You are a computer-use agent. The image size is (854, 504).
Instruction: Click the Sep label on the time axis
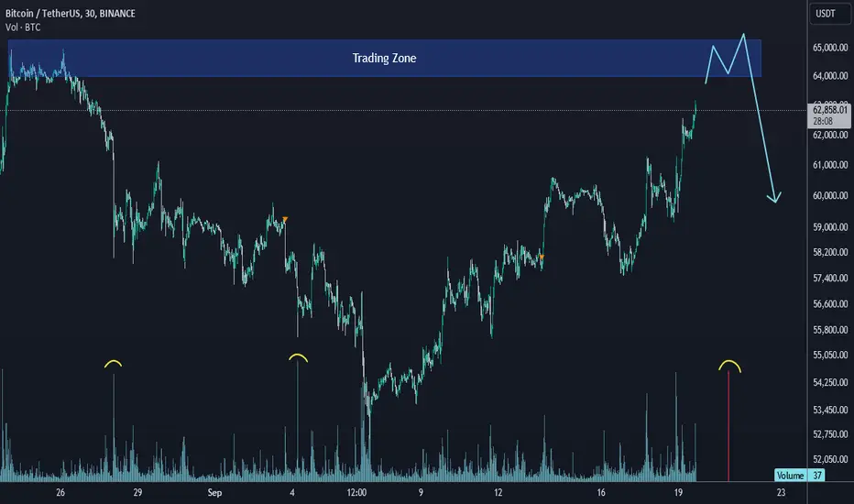pyautogui.click(x=214, y=493)
